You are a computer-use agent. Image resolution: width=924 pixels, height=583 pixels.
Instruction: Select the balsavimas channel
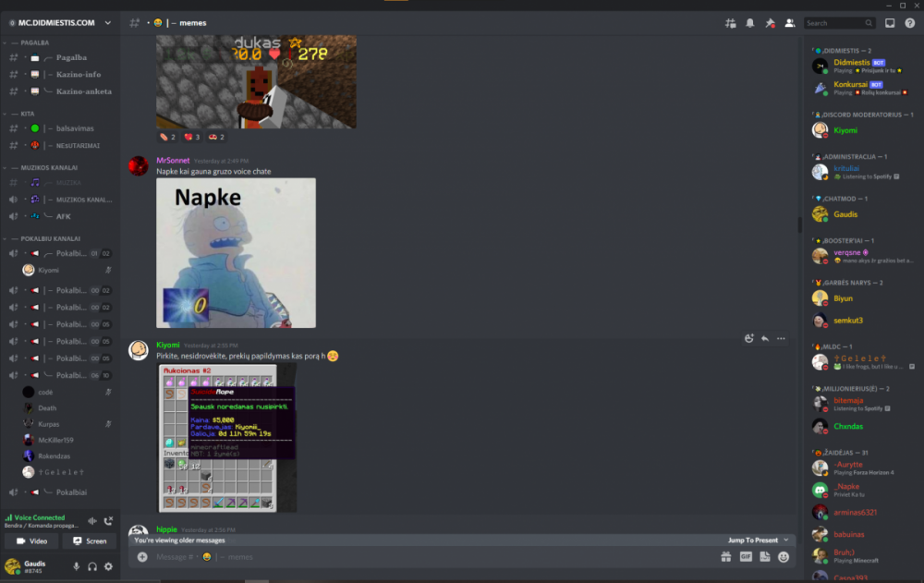coord(74,128)
